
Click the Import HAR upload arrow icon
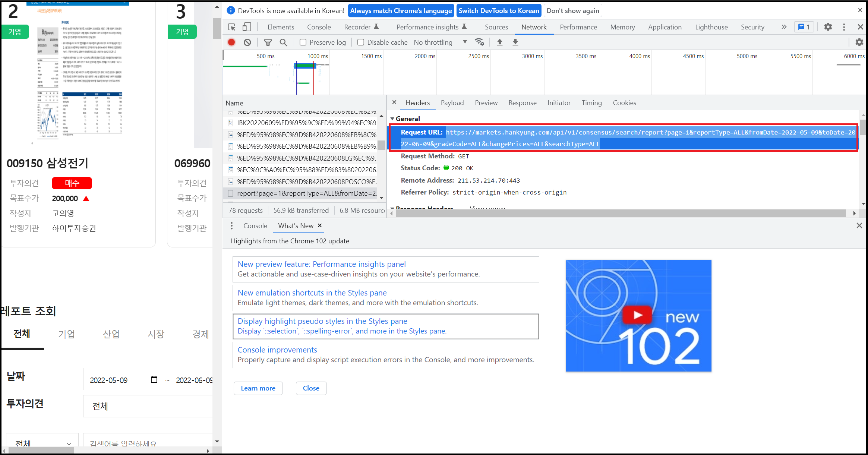coord(500,42)
